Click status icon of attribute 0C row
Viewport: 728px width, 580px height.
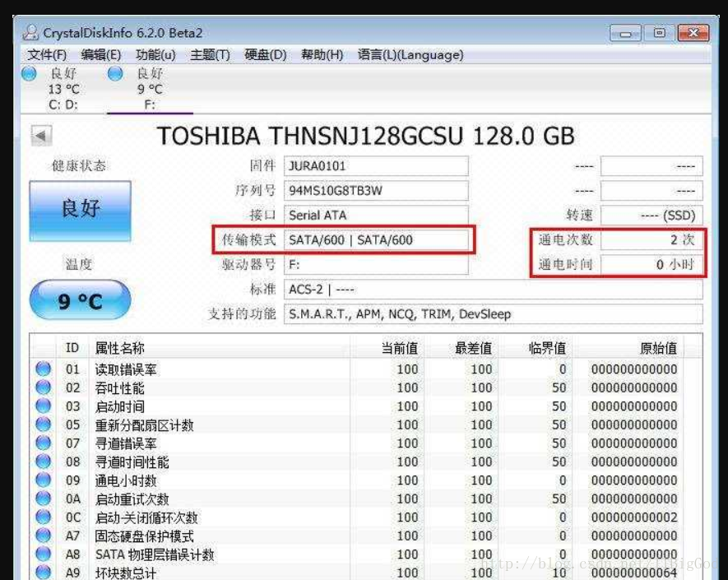43,517
